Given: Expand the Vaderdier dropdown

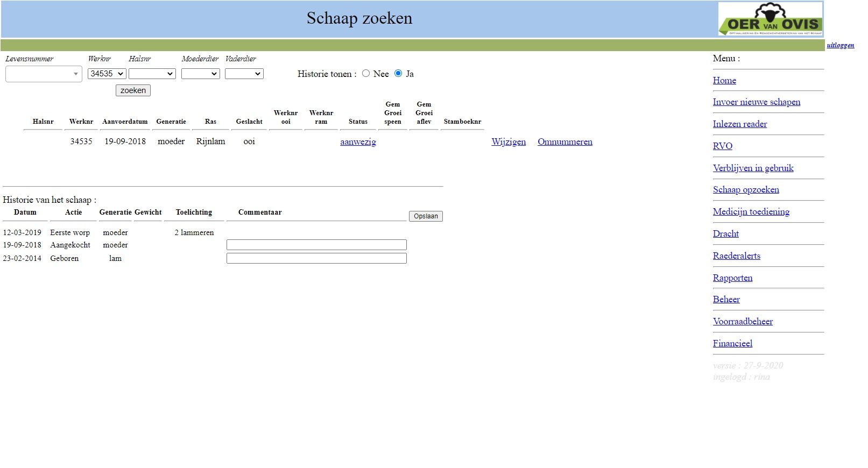Looking at the screenshot, I should (x=244, y=74).
